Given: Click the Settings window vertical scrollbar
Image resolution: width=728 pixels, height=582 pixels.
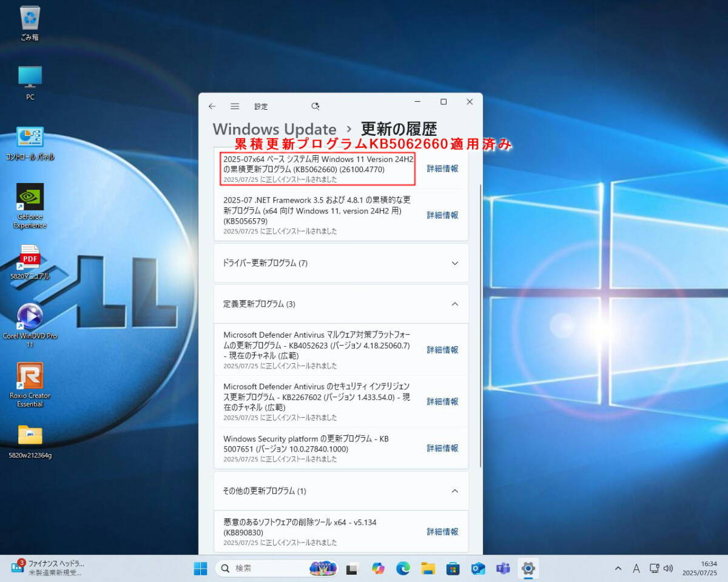Looking at the screenshot, I should pyautogui.click(x=480, y=326).
